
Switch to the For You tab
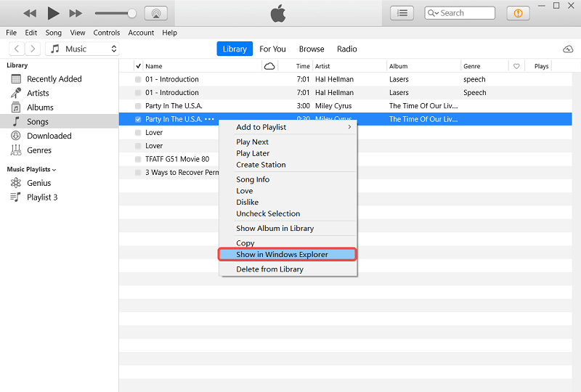[x=272, y=49]
